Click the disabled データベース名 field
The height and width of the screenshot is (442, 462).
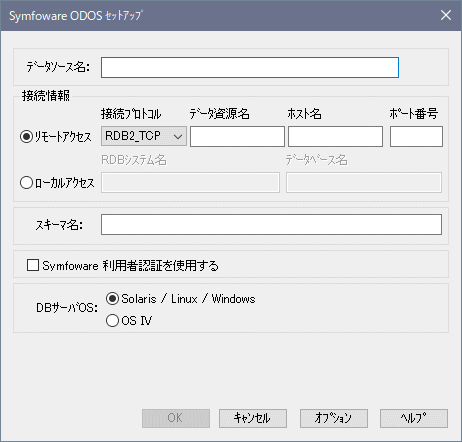click(364, 182)
